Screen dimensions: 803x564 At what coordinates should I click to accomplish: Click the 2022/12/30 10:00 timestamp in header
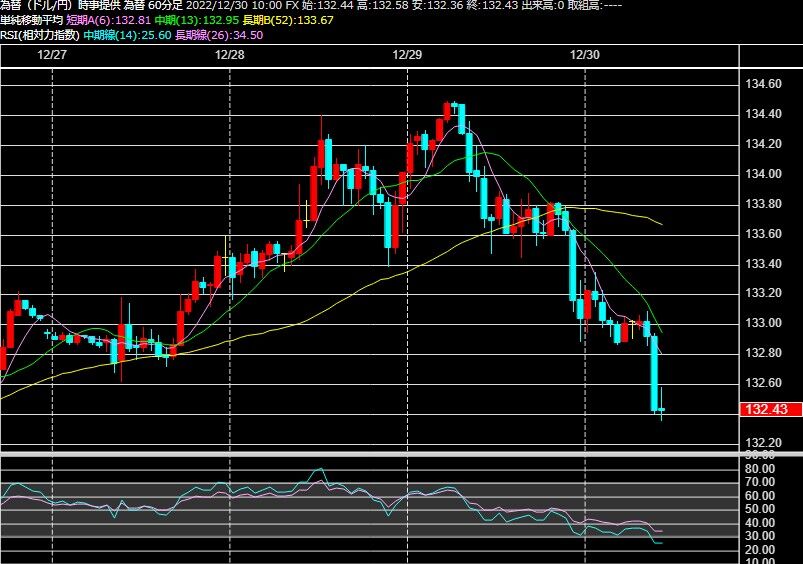click(x=234, y=6)
